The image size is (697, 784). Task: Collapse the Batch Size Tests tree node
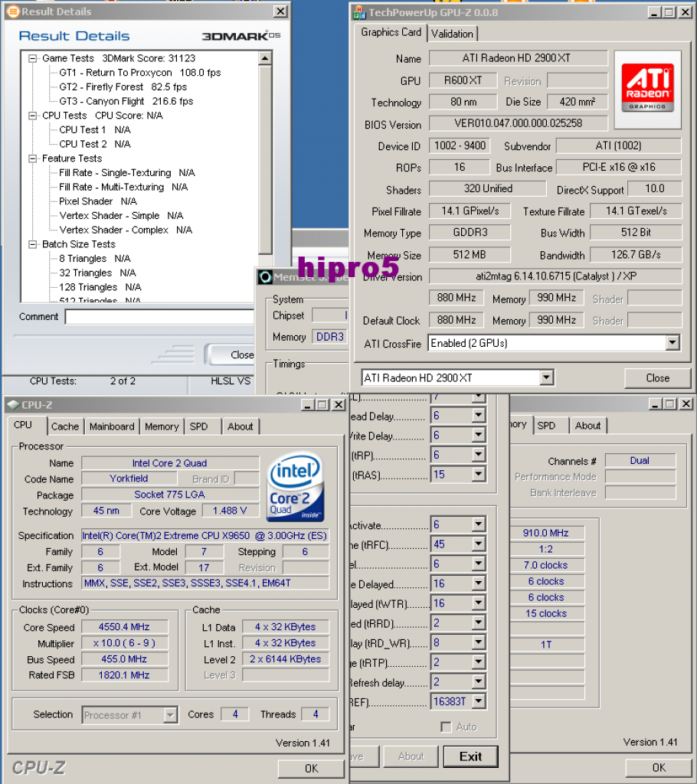(x=32, y=244)
